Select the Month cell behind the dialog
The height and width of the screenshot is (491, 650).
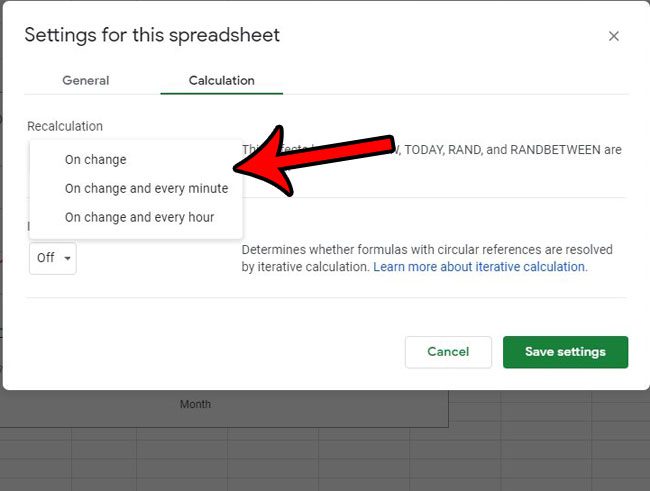195,404
